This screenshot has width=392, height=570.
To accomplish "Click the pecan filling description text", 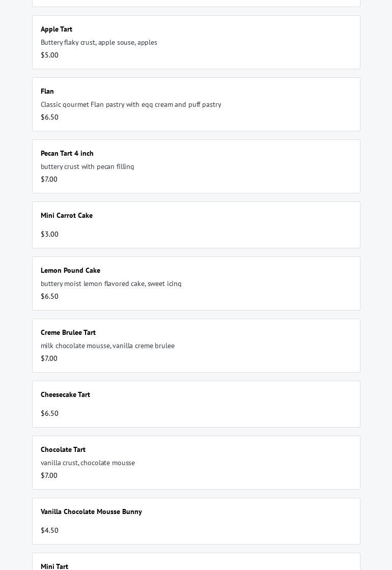I will tap(88, 167).
